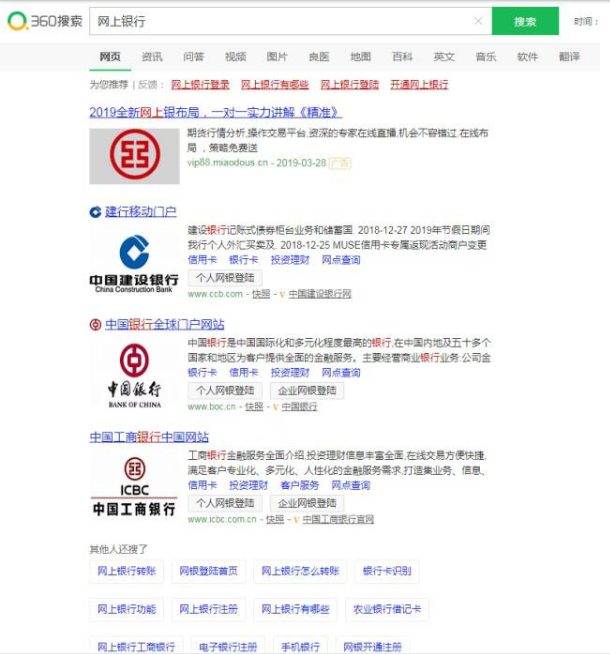Switch to the 资讯 tab

pyautogui.click(x=152, y=57)
